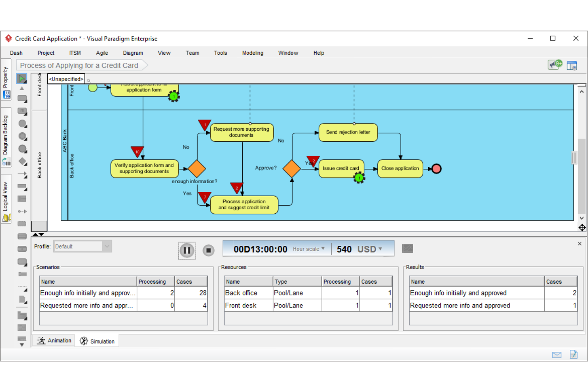Open the Modeling menu
Viewport: 588px width, 392px height.
(x=252, y=53)
